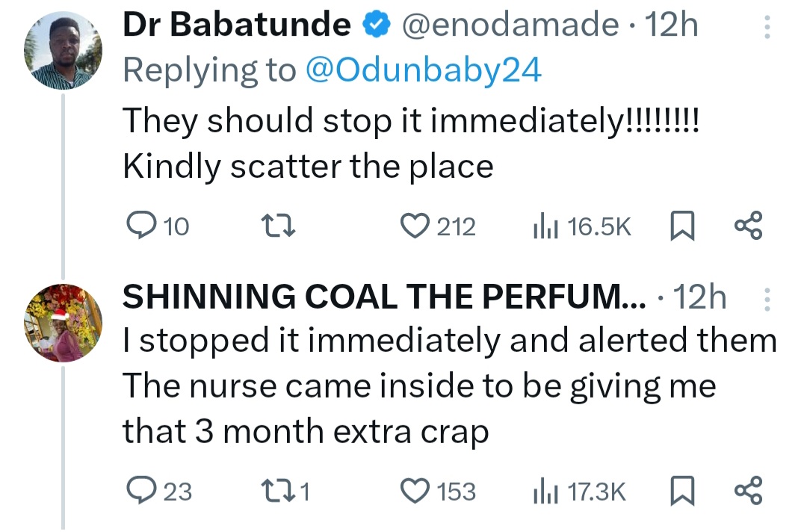
Task: Open the @Odunbaby24 profile link
Action: pyautogui.click(x=423, y=70)
